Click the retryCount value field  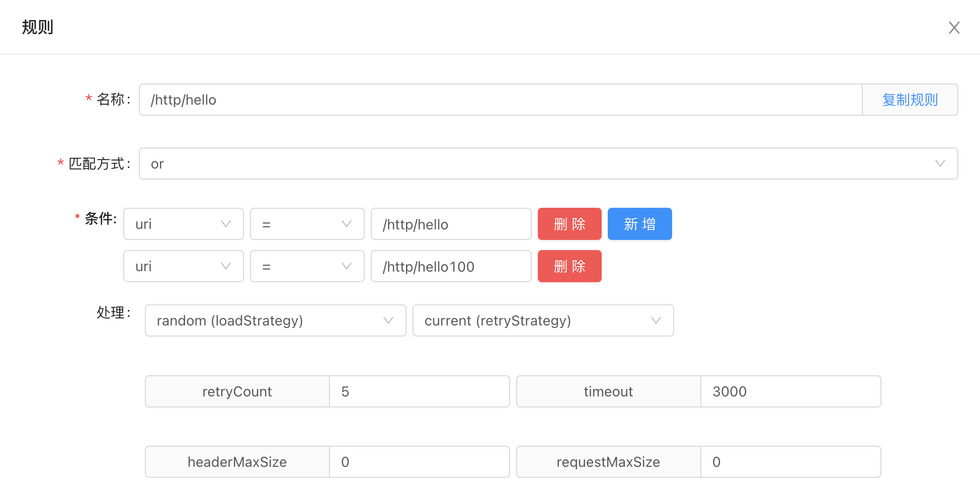coord(420,391)
